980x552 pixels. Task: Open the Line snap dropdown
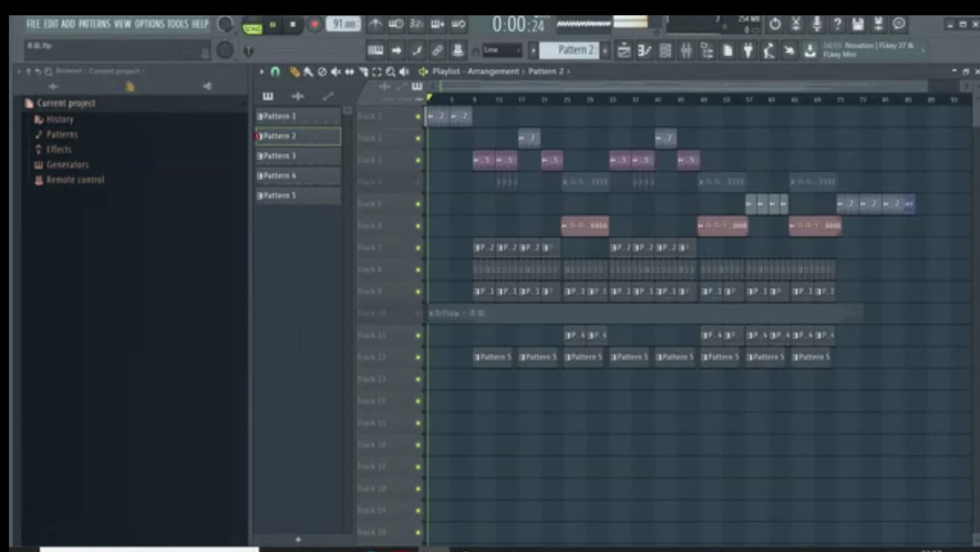pyautogui.click(x=502, y=50)
